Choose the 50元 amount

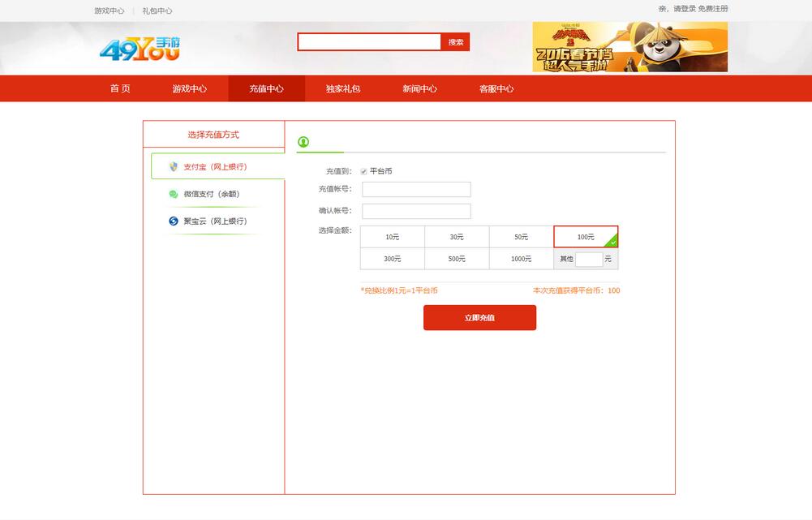coord(522,237)
